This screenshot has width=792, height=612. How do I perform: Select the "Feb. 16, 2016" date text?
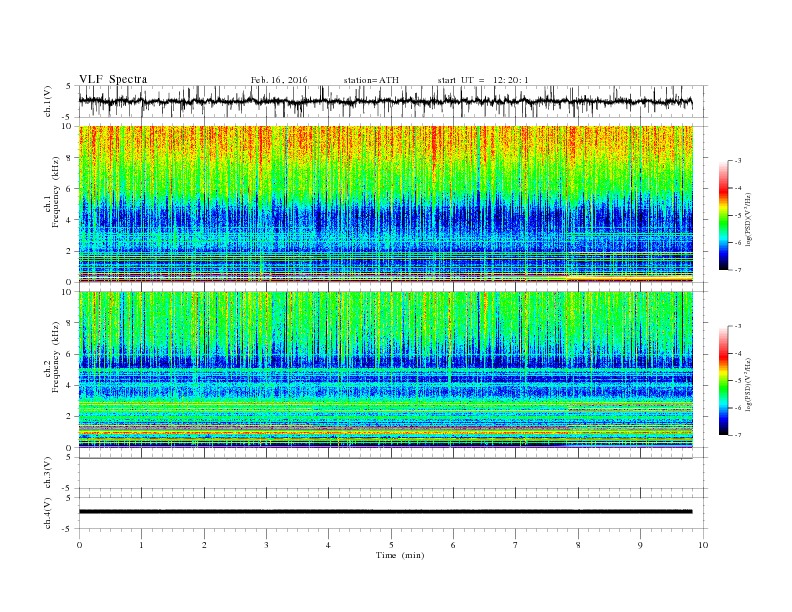click(x=279, y=80)
